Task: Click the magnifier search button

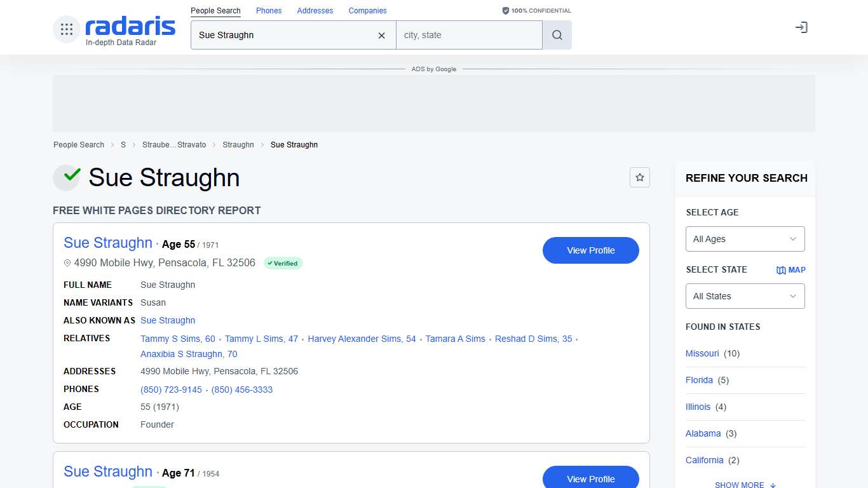Action: pos(557,36)
